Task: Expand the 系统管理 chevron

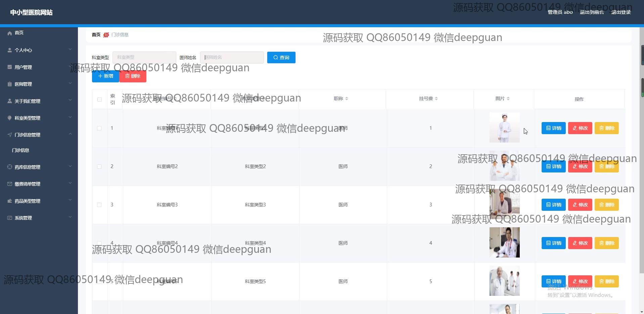Action: pos(70,217)
